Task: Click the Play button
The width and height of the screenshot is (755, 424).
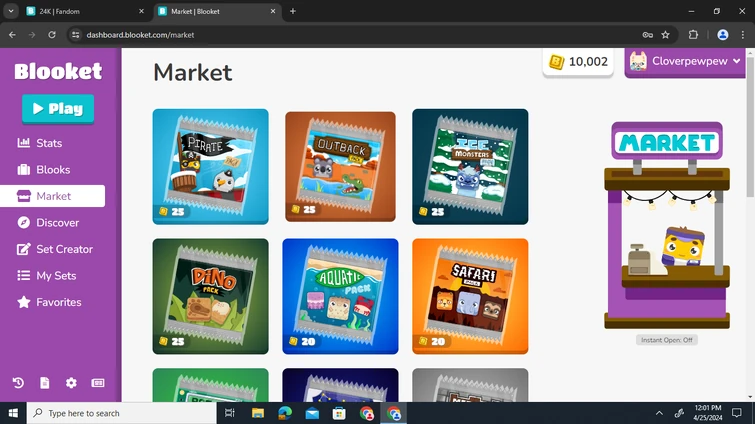Action: (58, 109)
